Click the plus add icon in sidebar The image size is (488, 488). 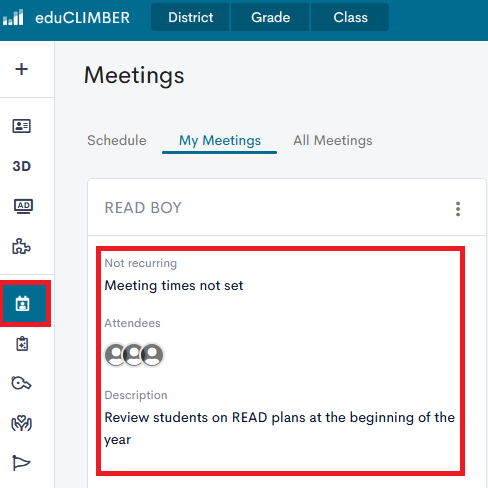(x=21, y=69)
